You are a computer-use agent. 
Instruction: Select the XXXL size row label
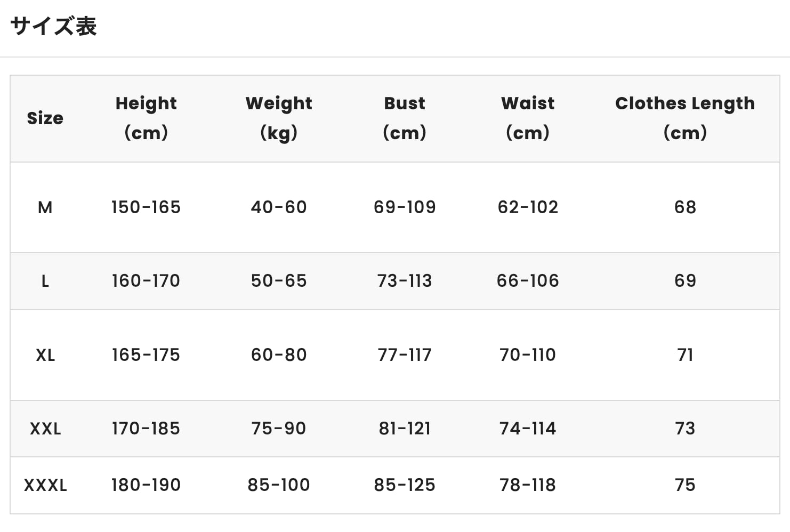point(45,485)
